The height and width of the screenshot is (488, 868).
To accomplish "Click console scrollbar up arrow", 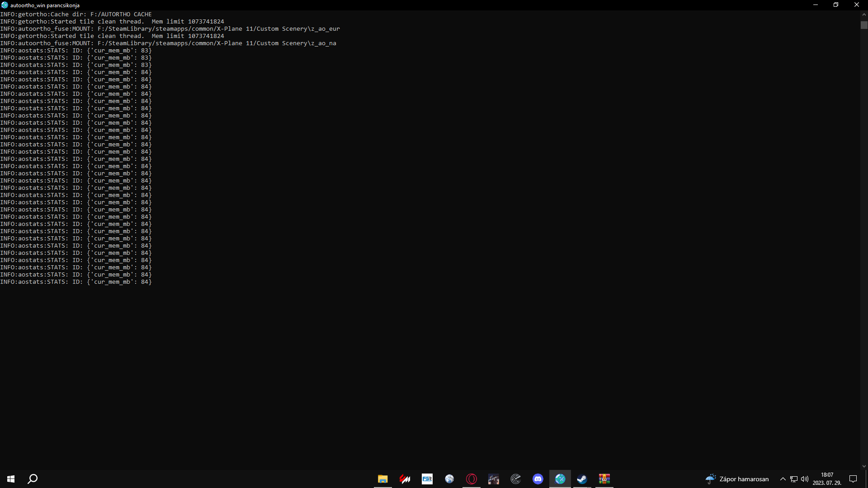I will tap(864, 14).
